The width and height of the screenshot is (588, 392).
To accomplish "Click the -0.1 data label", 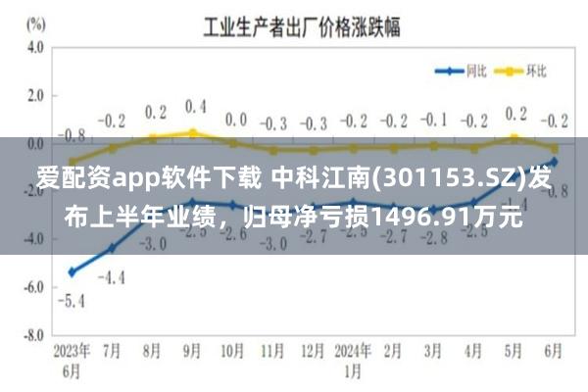I will (x=434, y=120).
